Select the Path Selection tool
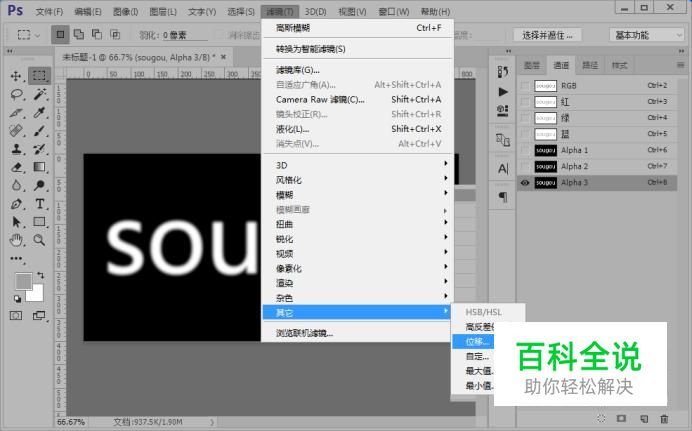The image size is (692, 431). coord(16,222)
